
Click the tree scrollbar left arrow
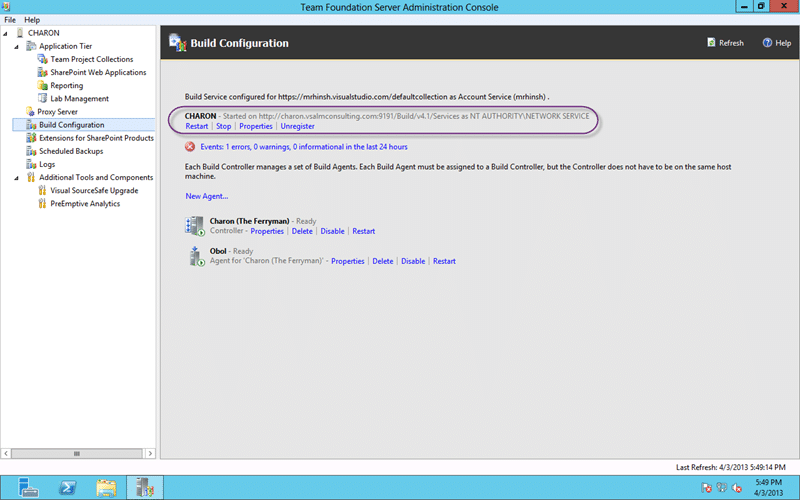tap(6, 454)
